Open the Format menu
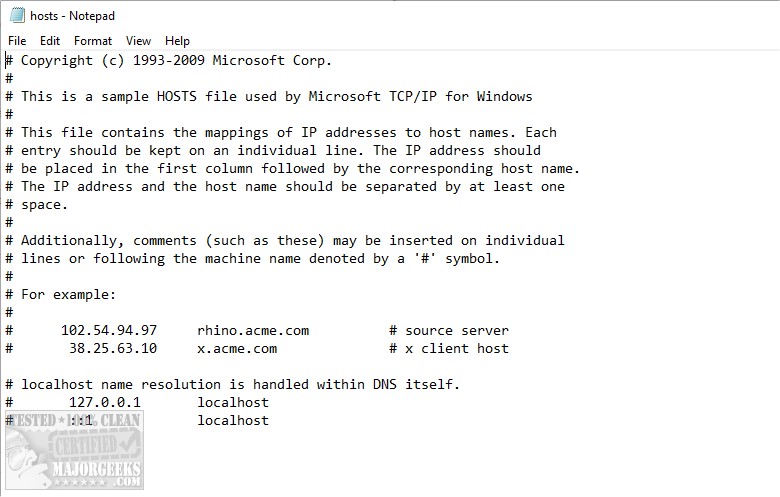 (93, 41)
